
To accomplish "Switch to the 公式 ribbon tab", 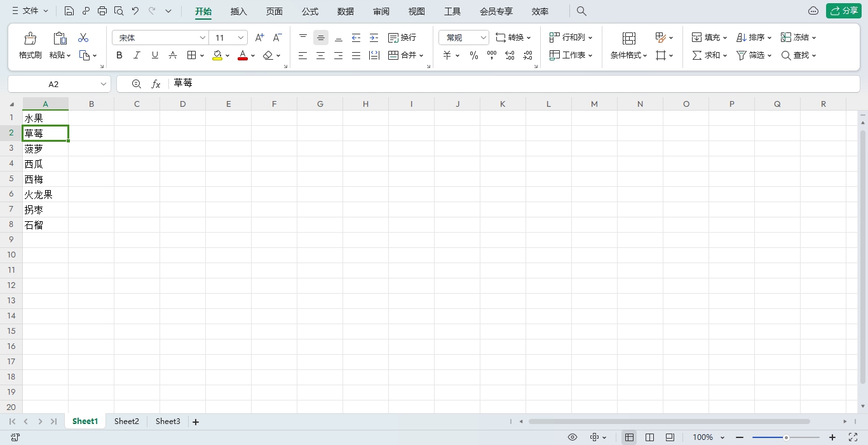I will pyautogui.click(x=310, y=11).
